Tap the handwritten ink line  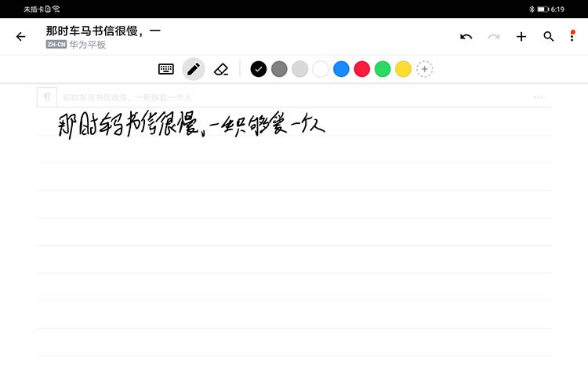[191, 124]
